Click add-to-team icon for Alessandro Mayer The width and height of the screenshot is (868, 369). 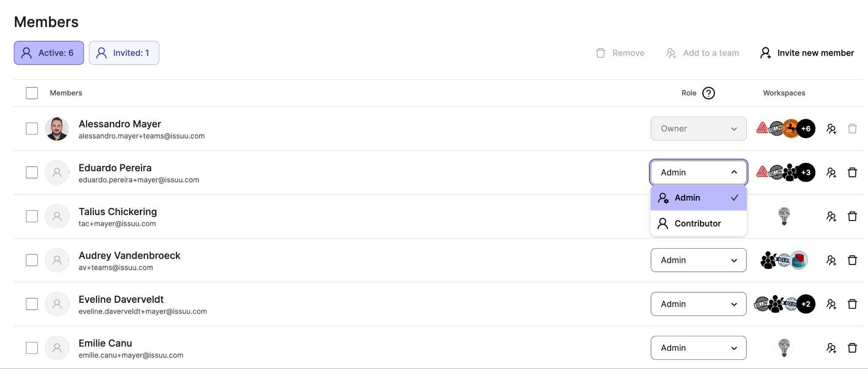831,129
